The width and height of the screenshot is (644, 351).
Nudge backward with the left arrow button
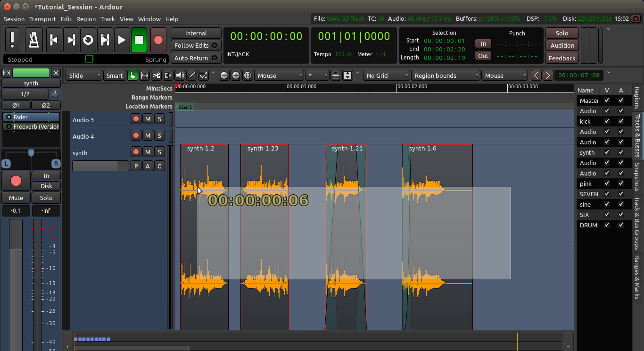pyautogui.click(x=536, y=75)
